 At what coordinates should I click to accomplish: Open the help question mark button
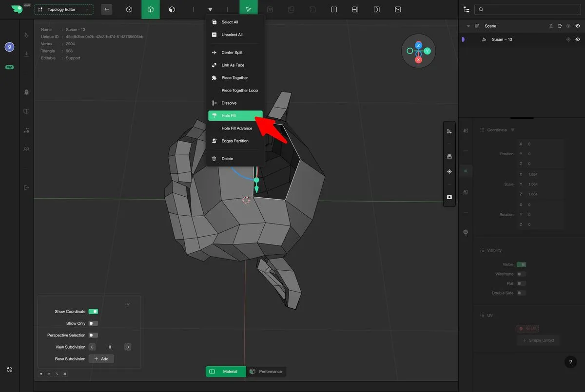[570, 362]
